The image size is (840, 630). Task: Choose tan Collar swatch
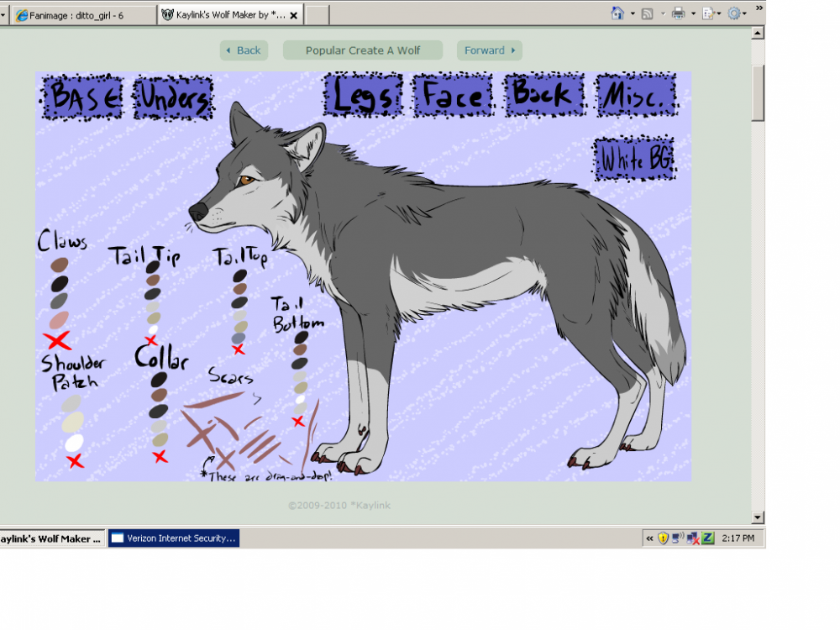click(160, 440)
